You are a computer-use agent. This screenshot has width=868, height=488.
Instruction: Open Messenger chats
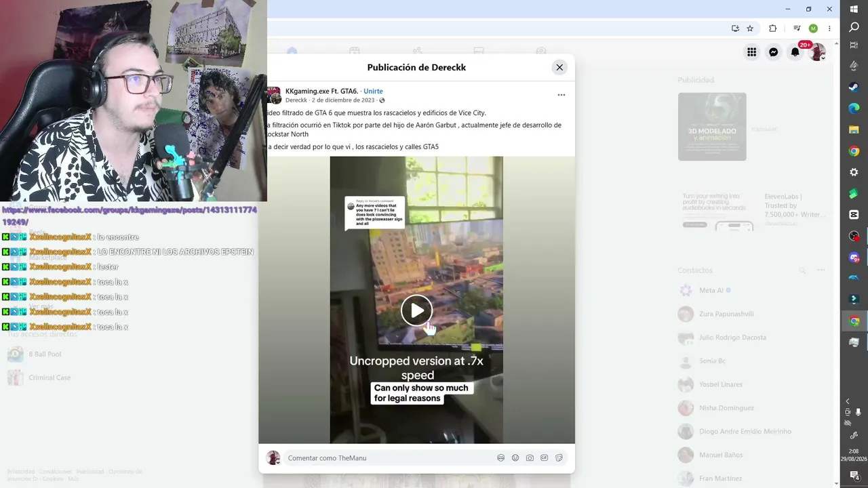coord(773,52)
